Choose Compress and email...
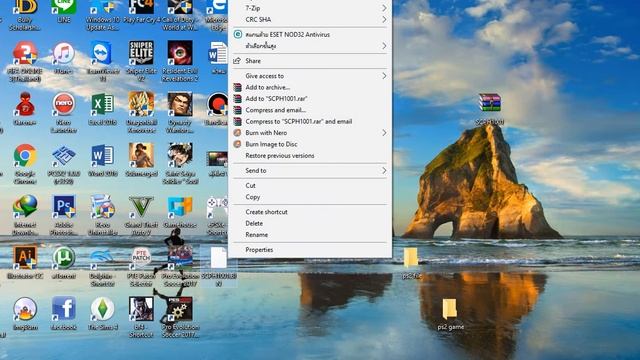Viewport: 640px width, 360px height. [310, 110]
